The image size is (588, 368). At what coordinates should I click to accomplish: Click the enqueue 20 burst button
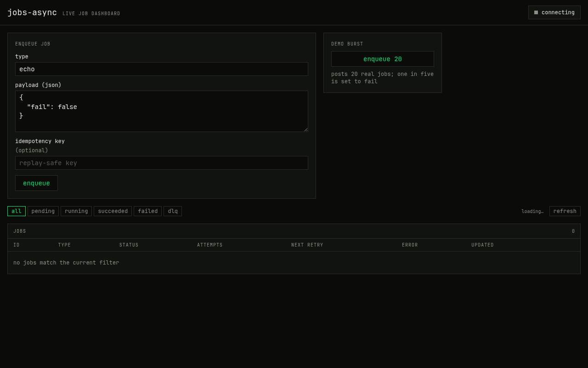(x=383, y=59)
